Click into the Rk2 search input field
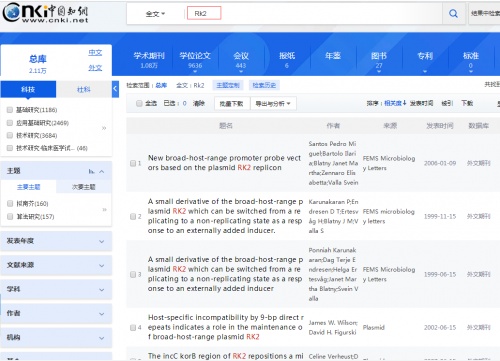The image size is (500, 361). (204, 13)
